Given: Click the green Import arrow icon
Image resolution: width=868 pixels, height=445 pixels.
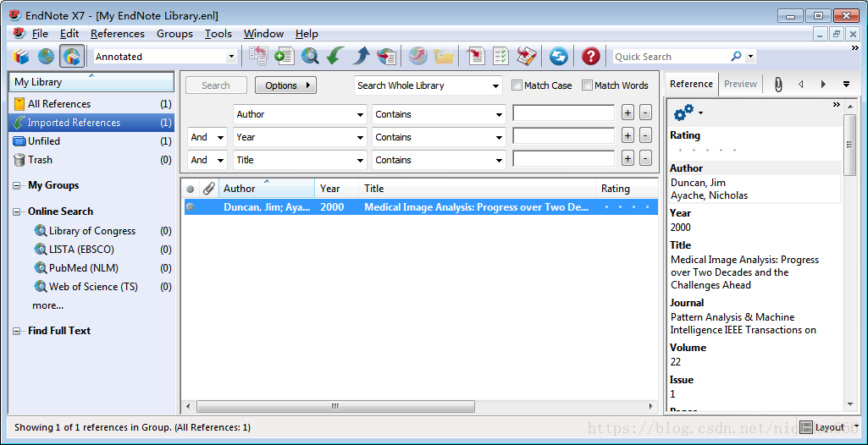Looking at the screenshot, I should [x=335, y=57].
